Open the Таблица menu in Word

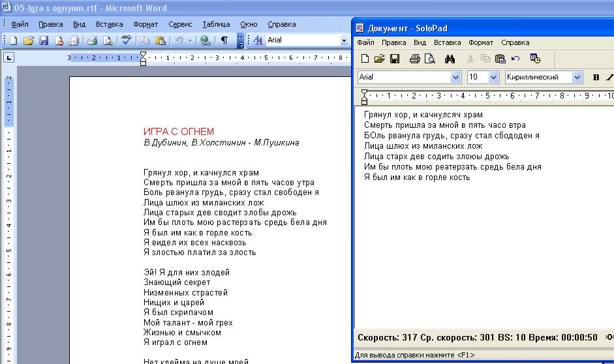pos(216,24)
